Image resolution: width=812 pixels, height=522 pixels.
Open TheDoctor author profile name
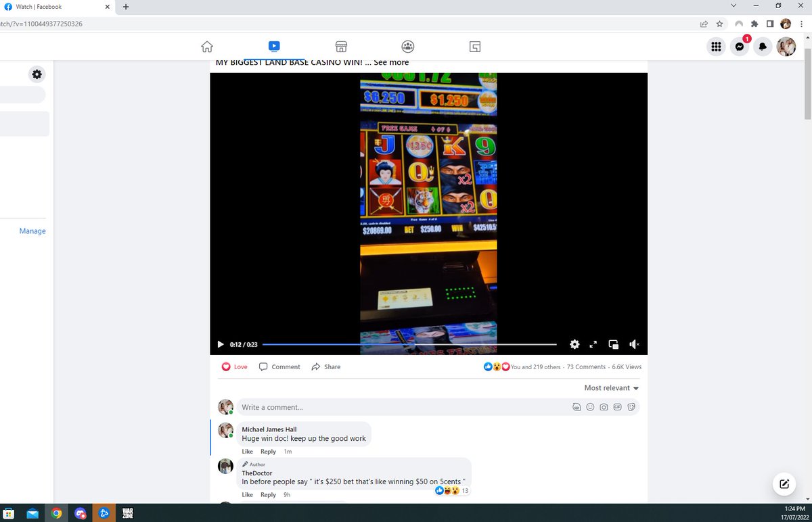(x=257, y=473)
